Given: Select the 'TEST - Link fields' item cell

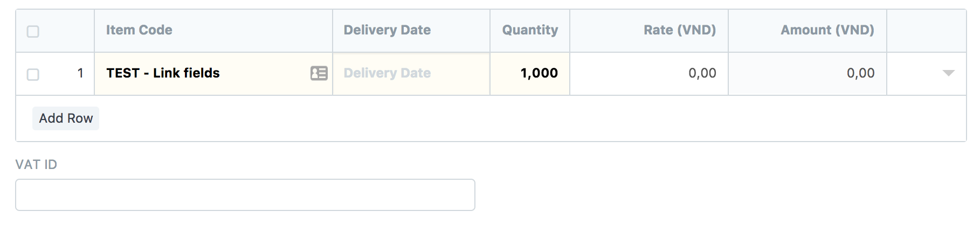Looking at the screenshot, I should coord(213,74).
